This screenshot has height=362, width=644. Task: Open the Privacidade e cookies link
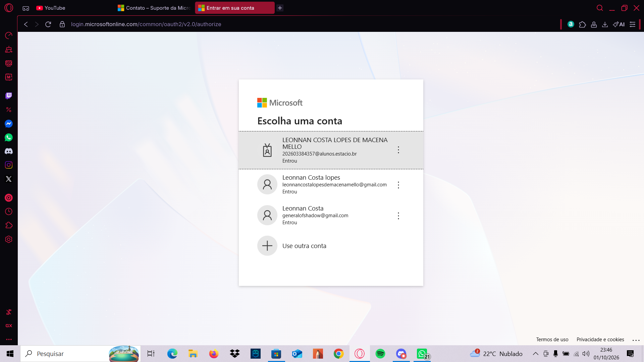tap(600, 340)
